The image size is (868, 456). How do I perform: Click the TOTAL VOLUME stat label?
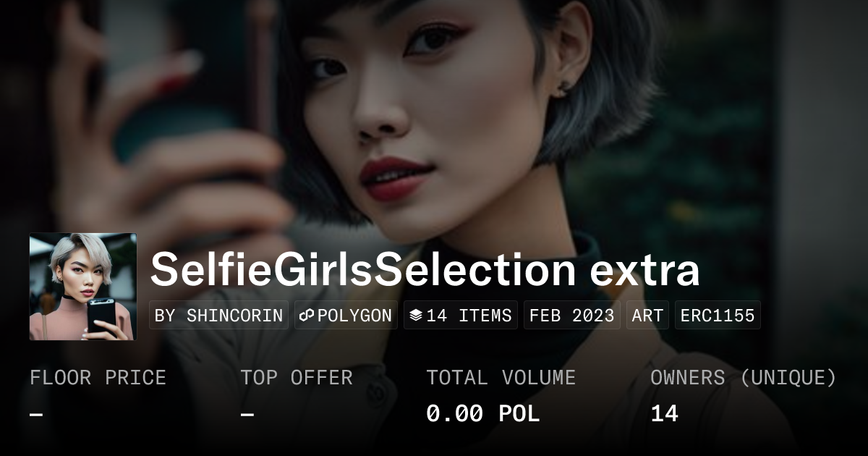(x=501, y=378)
